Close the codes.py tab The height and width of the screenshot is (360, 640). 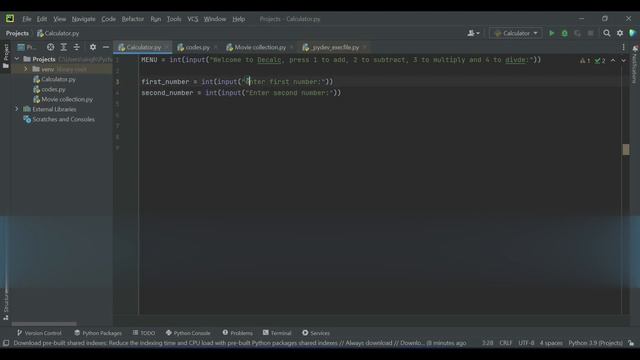tap(215, 47)
